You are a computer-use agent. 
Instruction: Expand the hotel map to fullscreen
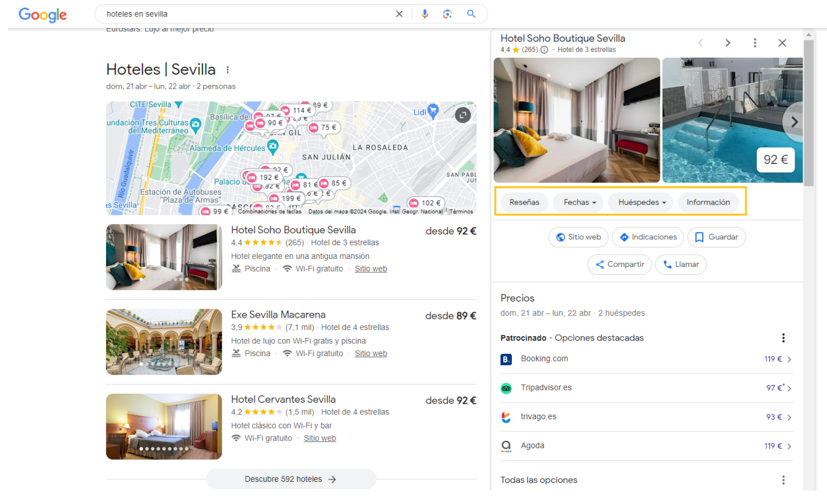click(463, 115)
